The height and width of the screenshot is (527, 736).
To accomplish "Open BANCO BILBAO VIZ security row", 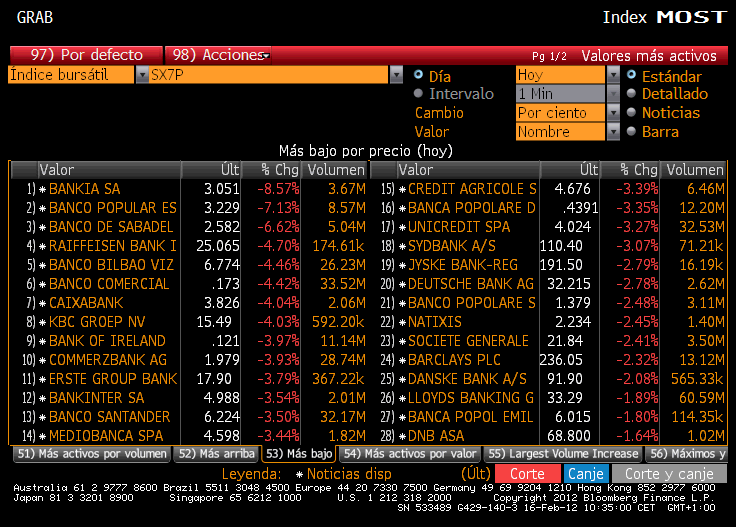I will [x=189, y=265].
